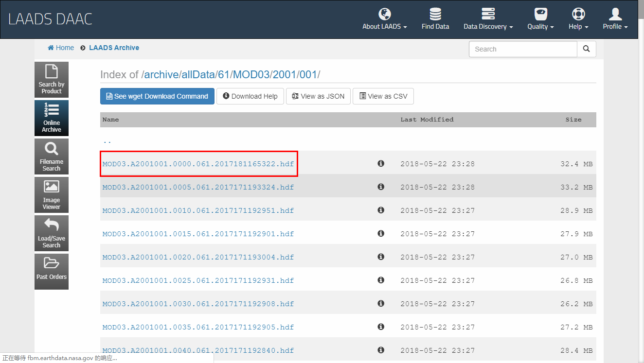Click the 28.9 MB size value
The image size is (644, 363).
576,210
